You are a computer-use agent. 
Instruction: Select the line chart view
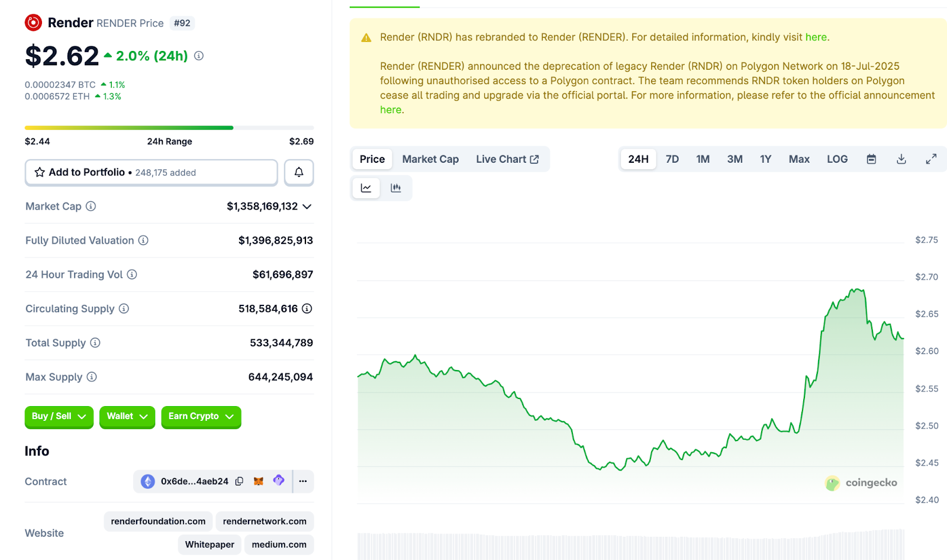click(x=366, y=188)
